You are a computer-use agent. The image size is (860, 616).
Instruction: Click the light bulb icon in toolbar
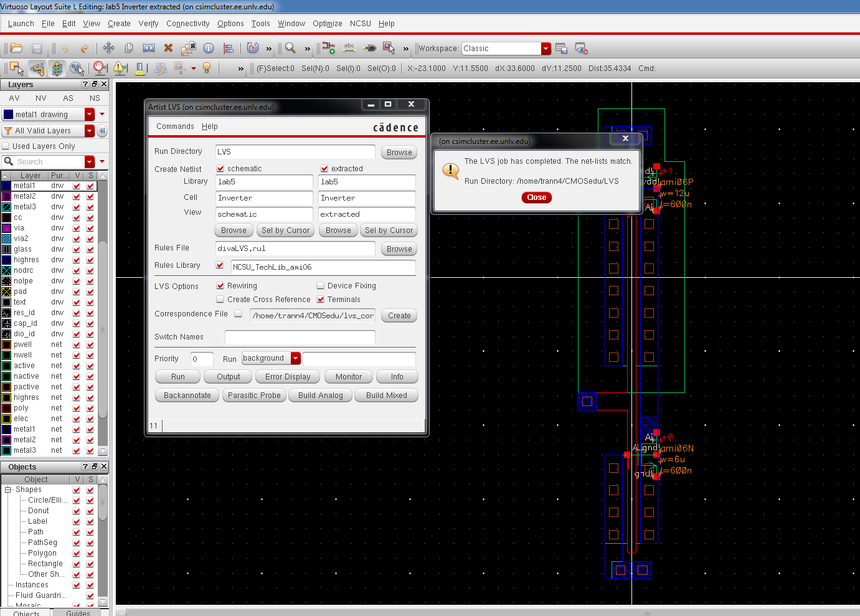pos(207,68)
